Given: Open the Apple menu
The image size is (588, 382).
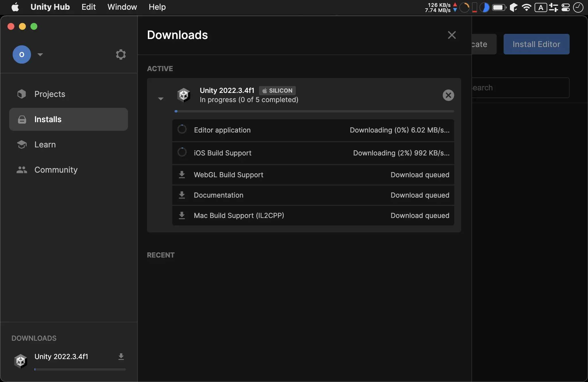Looking at the screenshot, I should pos(15,7).
